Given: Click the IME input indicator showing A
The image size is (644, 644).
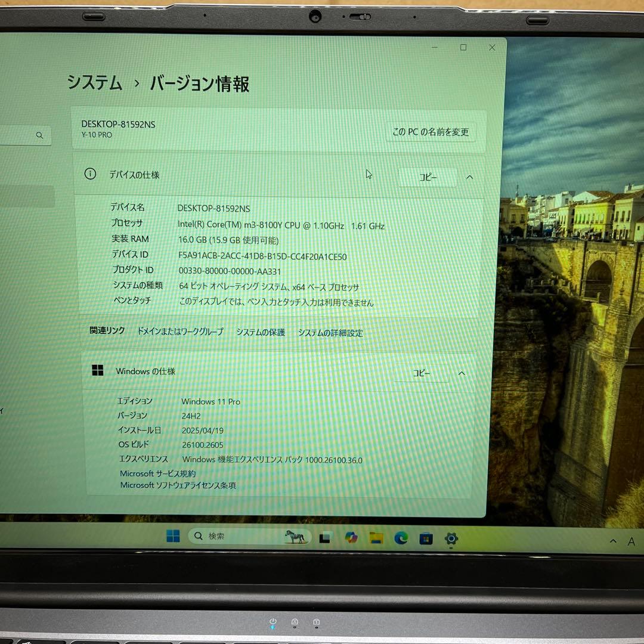Looking at the screenshot, I should (x=631, y=541).
